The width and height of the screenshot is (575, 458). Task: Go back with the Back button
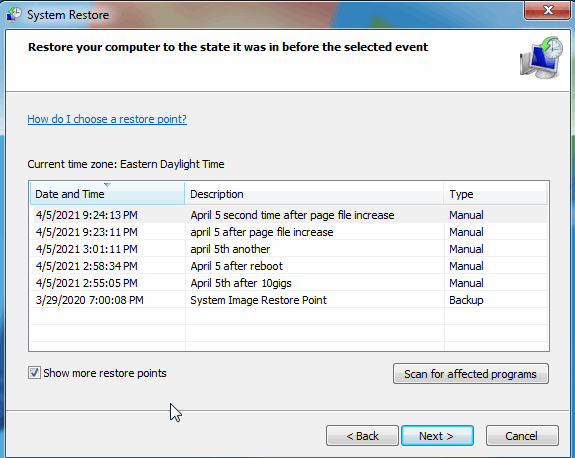click(x=362, y=436)
